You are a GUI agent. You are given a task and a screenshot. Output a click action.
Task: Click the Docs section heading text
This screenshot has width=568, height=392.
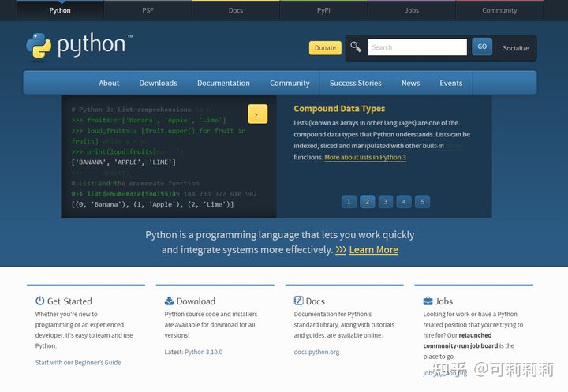pyautogui.click(x=315, y=301)
